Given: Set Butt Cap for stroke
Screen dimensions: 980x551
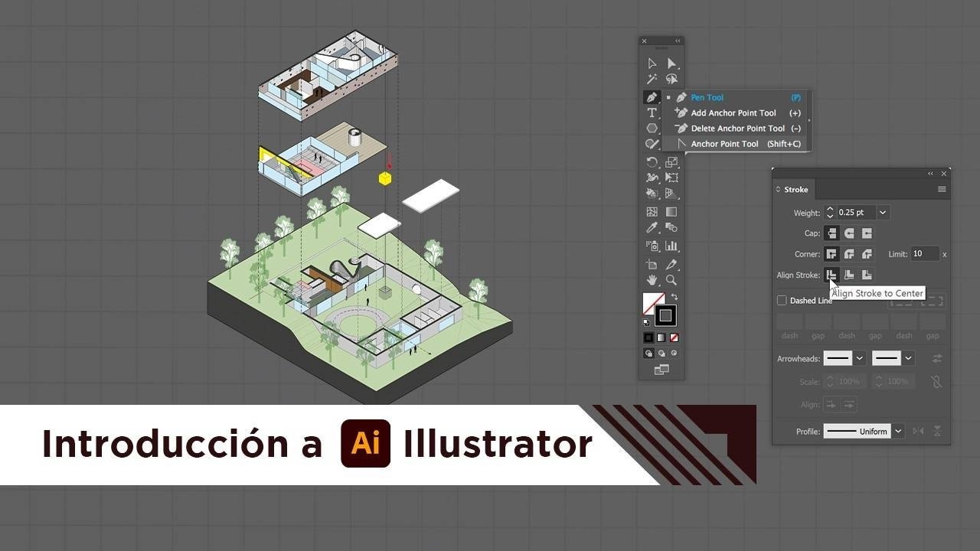Looking at the screenshot, I should pos(831,233).
